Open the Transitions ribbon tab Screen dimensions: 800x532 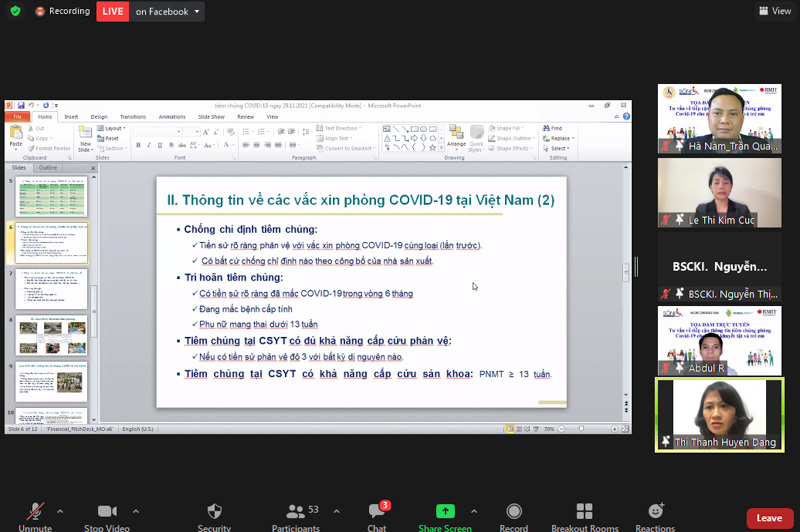pos(132,116)
